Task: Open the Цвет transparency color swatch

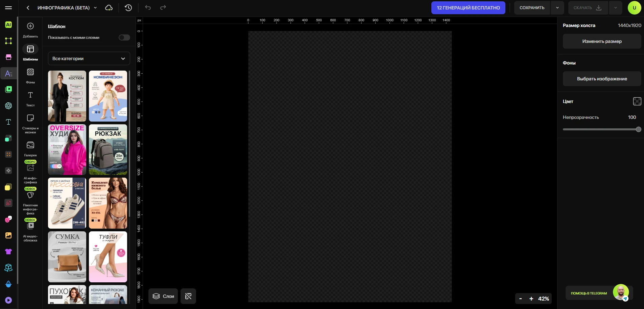Action: click(637, 101)
